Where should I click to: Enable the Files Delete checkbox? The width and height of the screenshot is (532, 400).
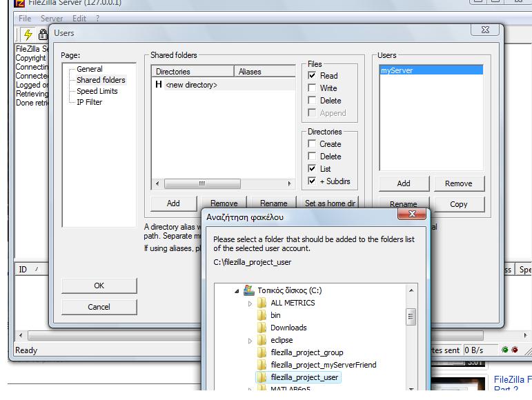312,100
